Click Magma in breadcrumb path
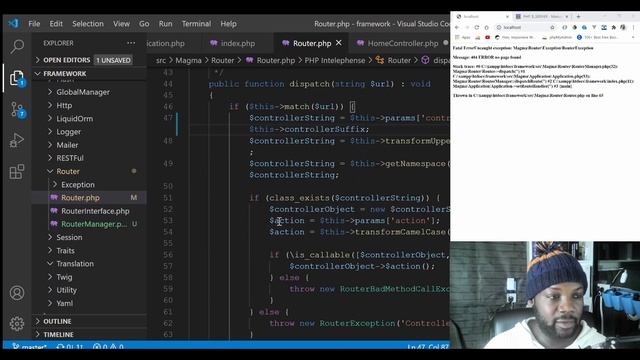Screen dimensions: 640x360 tap(188, 60)
